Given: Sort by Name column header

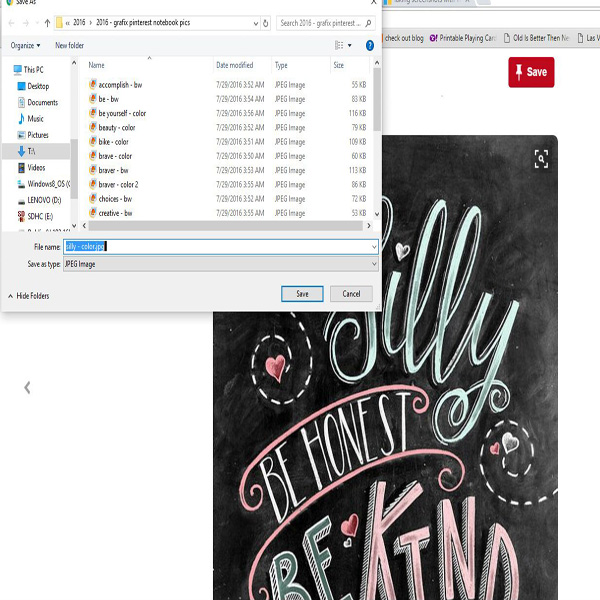Looking at the screenshot, I should [96, 65].
